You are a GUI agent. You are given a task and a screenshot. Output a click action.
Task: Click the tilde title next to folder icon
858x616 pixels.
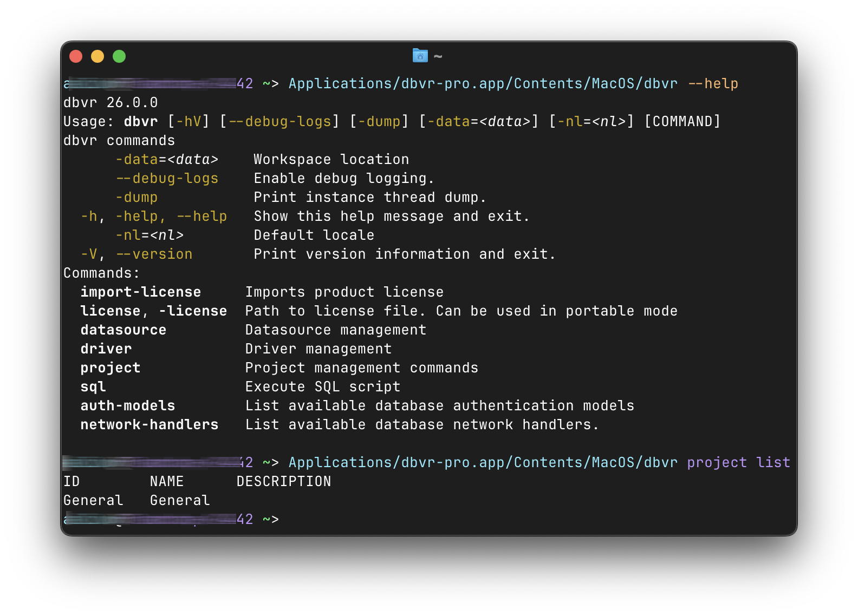click(438, 56)
